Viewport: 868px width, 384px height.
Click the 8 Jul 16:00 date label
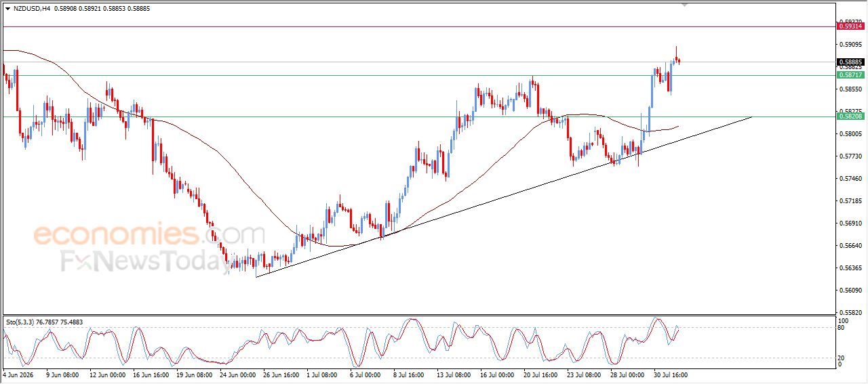[410, 374]
